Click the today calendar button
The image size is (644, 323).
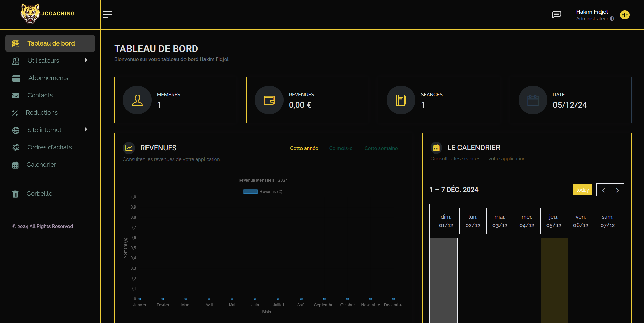pyautogui.click(x=582, y=190)
